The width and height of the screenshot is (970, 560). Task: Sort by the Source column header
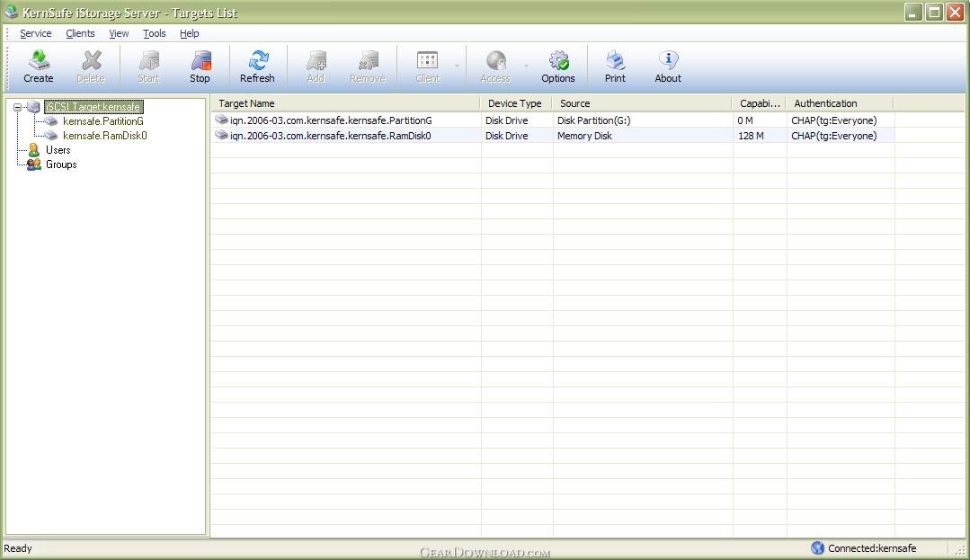(x=643, y=103)
